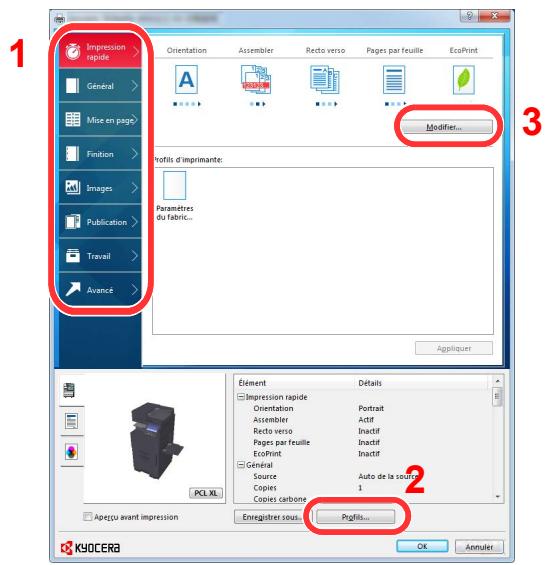
Task: Click the Appliquer button
Action: pos(454,348)
